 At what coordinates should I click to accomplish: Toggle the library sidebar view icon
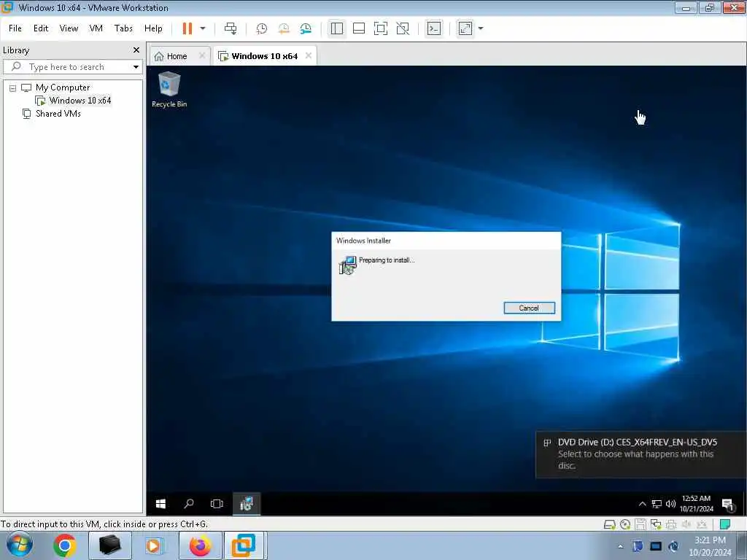337,28
